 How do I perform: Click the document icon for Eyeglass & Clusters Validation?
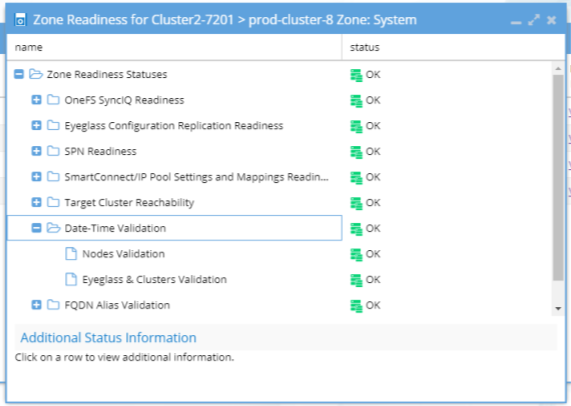tap(71, 279)
